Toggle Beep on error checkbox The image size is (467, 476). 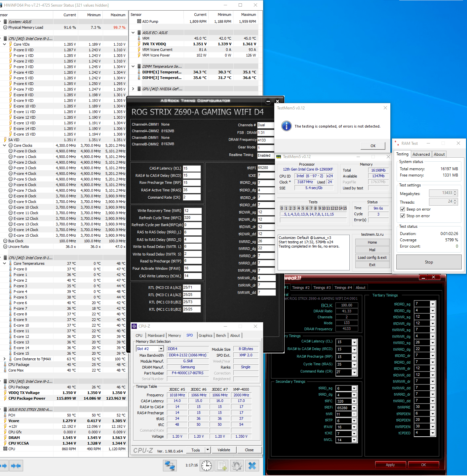[403, 209]
